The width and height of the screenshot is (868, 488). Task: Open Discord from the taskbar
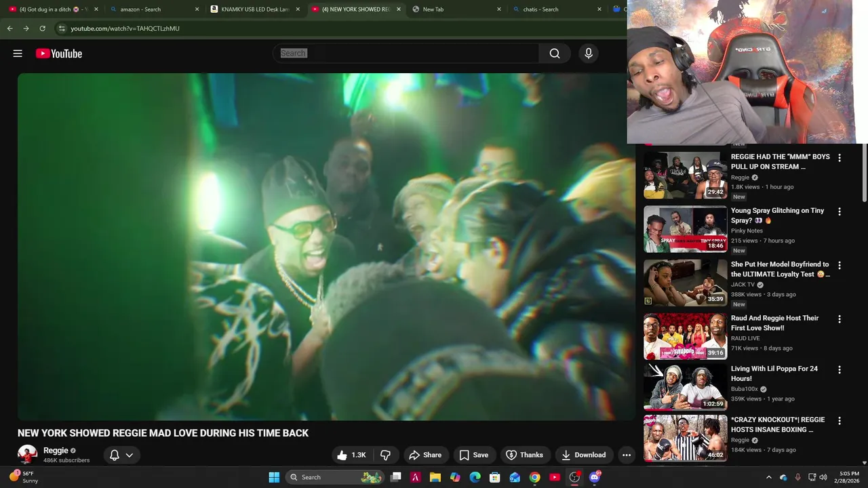pos(595,477)
